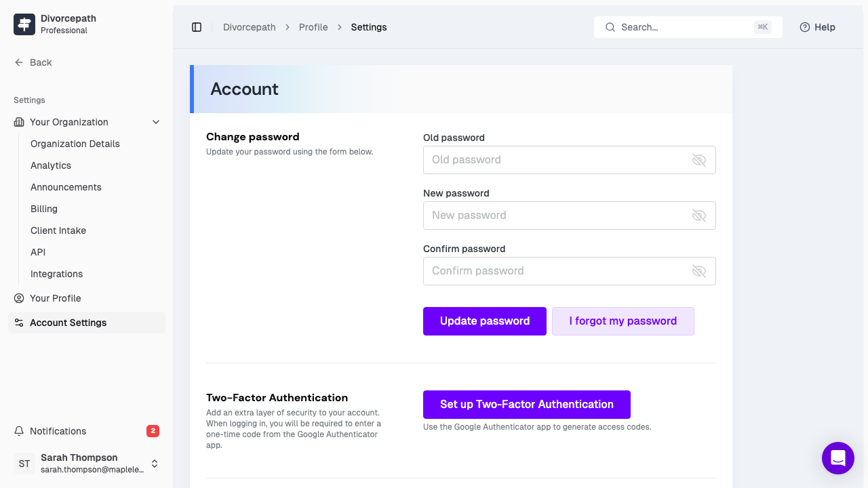Viewport: 868px width, 488px height.
Task: Click the Update password button
Action: coord(484,321)
